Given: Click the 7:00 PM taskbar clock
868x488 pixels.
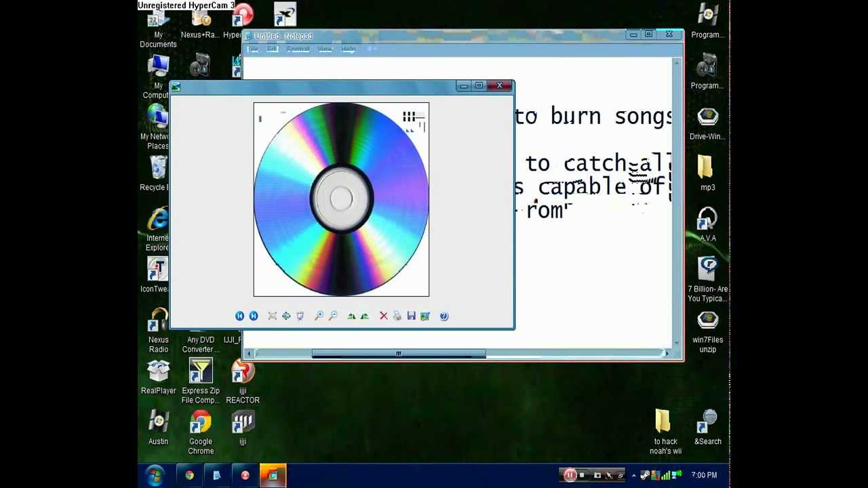Looking at the screenshot, I should (704, 475).
